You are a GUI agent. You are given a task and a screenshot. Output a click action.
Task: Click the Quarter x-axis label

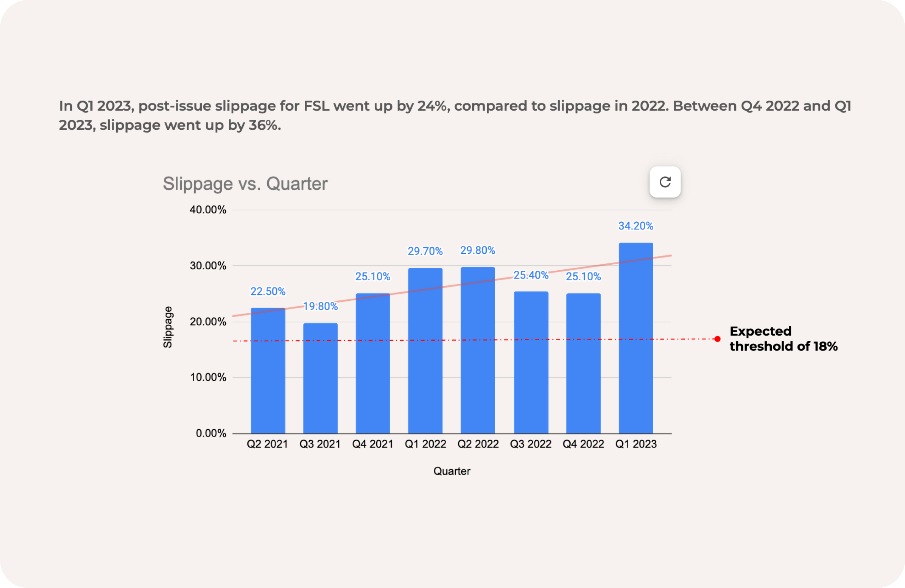tap(452, 471)
